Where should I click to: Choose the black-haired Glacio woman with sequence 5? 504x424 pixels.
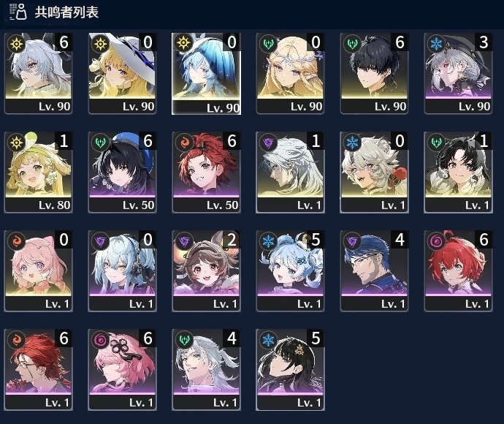pyautogui.click(x=290, y=370)
